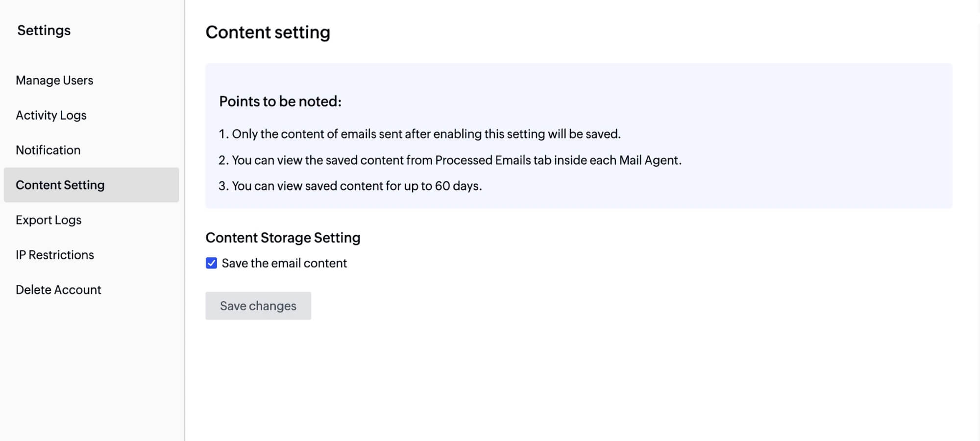This screenshot has width=980, height=441.
Task: Open the Delete Account option
Action: pos(58,290)
